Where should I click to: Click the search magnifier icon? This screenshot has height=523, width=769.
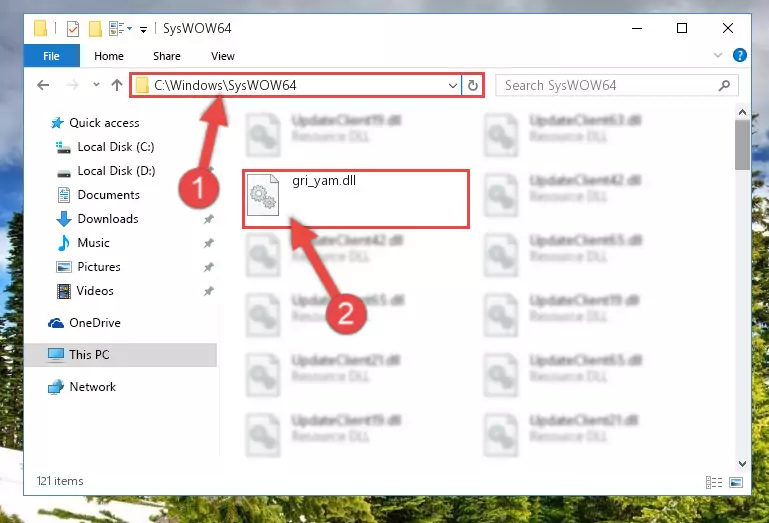point(724,85)
